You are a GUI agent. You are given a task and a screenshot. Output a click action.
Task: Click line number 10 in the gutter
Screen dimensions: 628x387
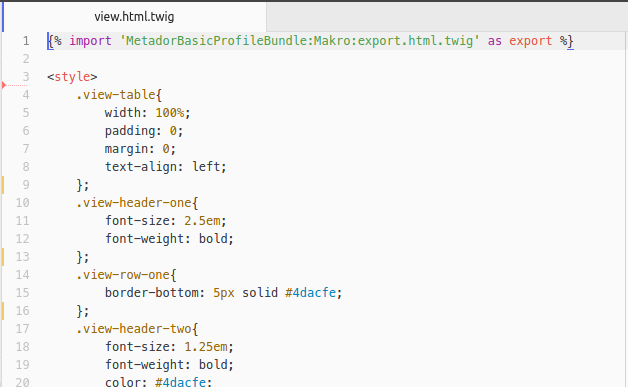point(22,203)
